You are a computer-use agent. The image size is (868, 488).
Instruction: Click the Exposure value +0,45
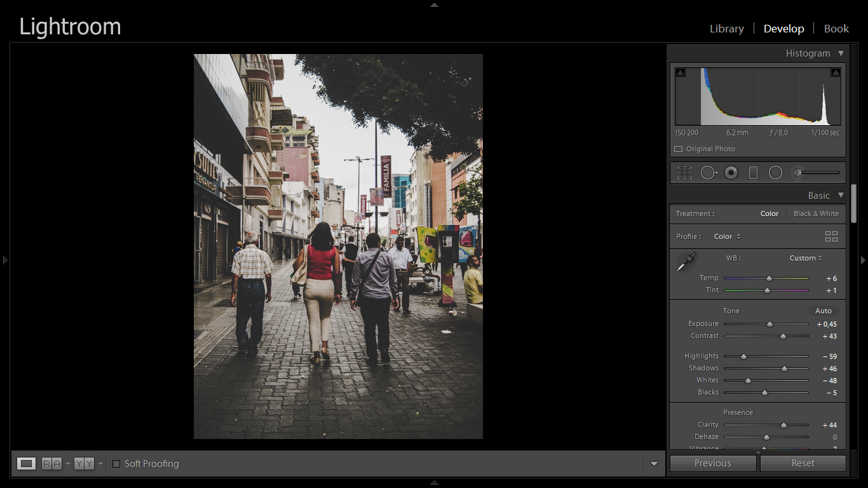827,325
